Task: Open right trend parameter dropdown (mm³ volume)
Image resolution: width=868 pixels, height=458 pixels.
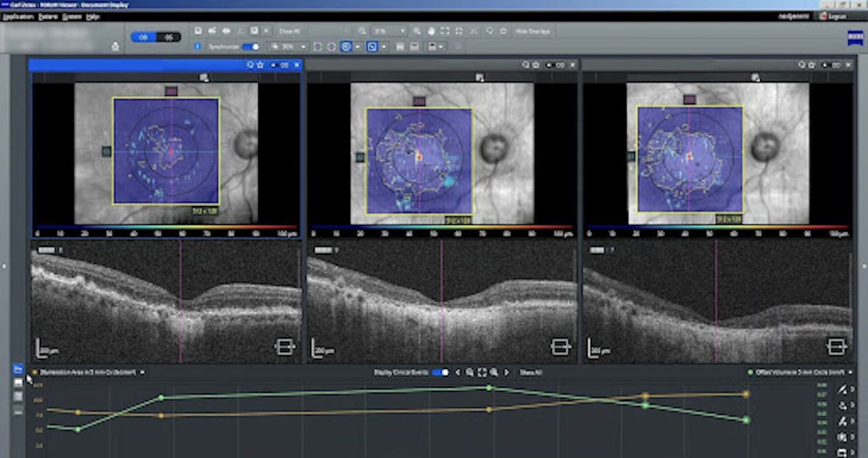Action: [x=800, y=373]
